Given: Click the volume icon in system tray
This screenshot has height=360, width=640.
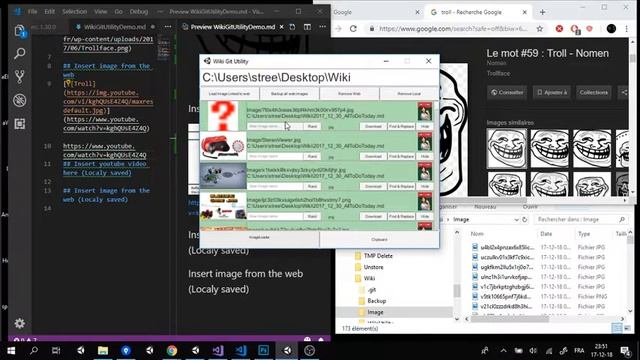Looking at the screenshot, I should (533, 350).
